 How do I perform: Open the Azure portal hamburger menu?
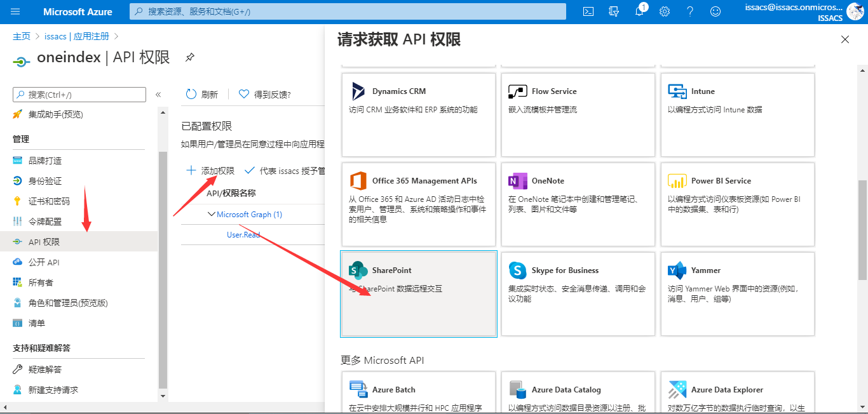[16, 11]
